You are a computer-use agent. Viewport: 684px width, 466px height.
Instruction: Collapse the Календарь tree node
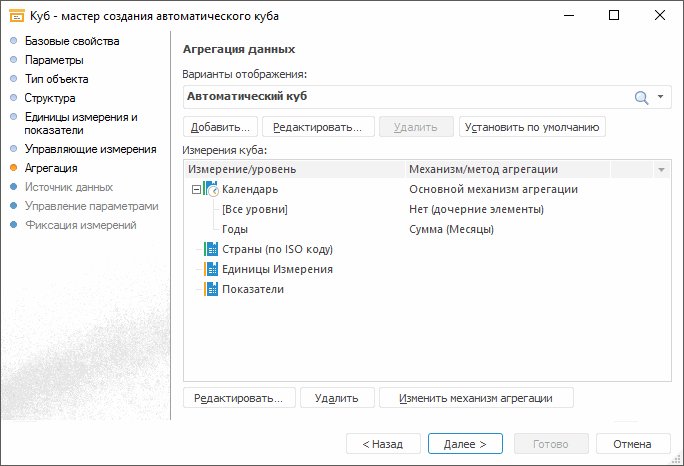pos(195,189)
